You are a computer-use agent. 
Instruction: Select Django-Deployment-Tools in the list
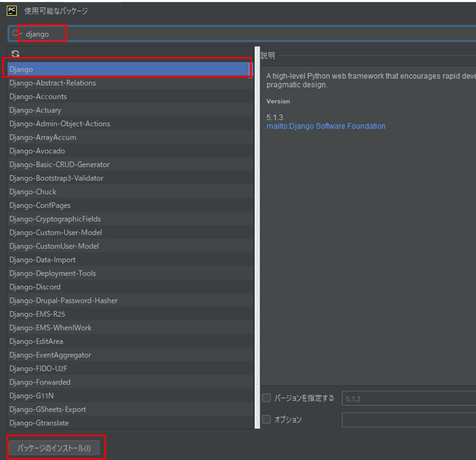[x=130, y=273]
